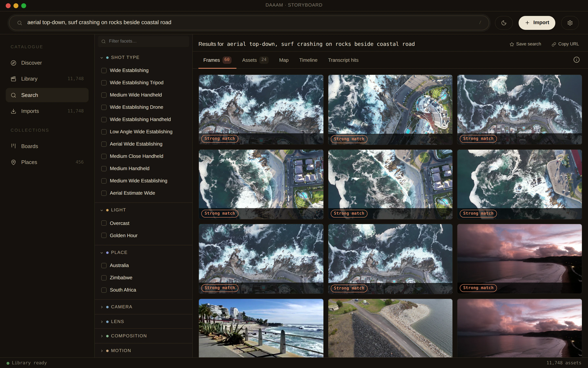
Task: Open the first frame thumbnail in top row
Action: [x=261, y=110]
